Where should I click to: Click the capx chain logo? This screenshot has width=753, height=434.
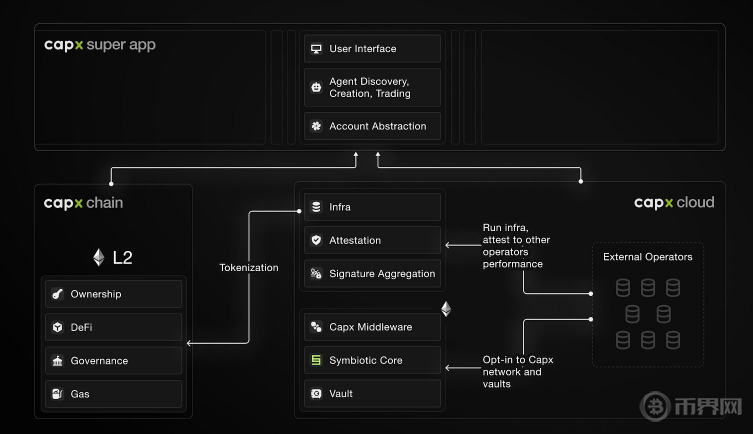(x=84, y=203)
